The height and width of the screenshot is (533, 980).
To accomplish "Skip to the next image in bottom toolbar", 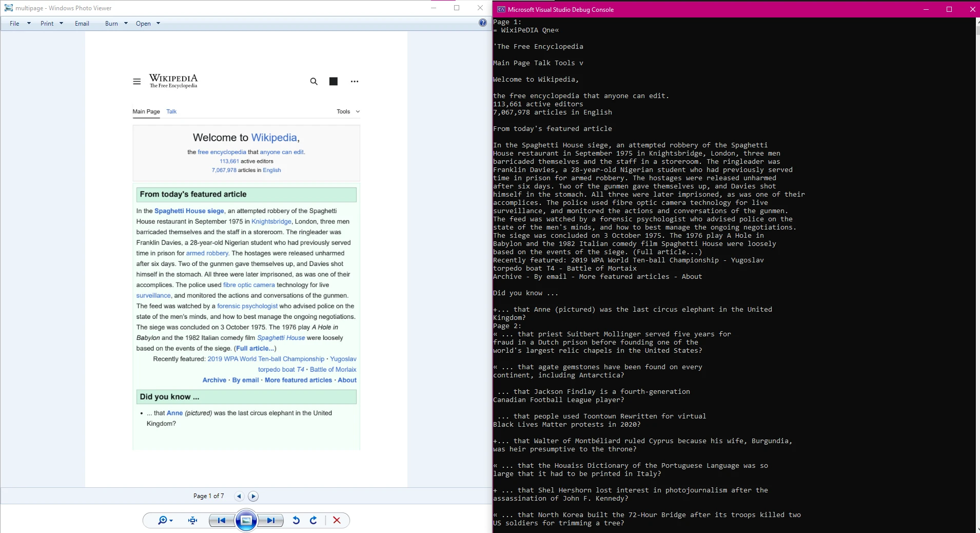I will tap(271, 520).
